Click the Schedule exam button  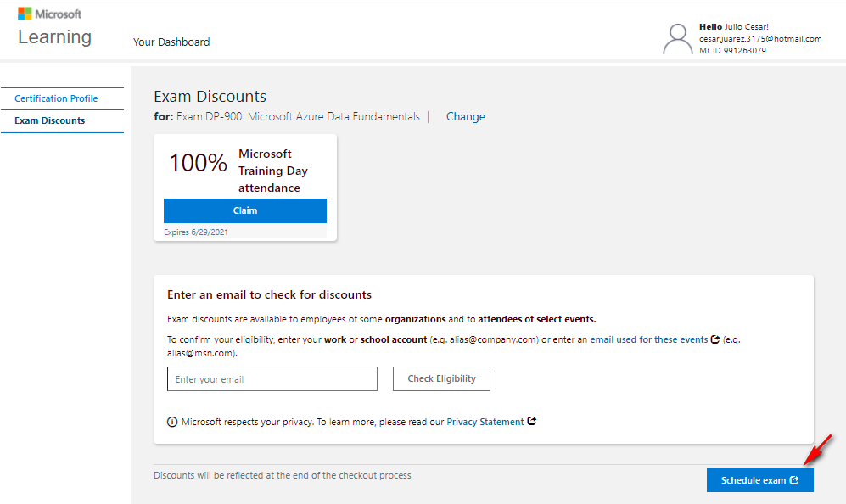754,480
